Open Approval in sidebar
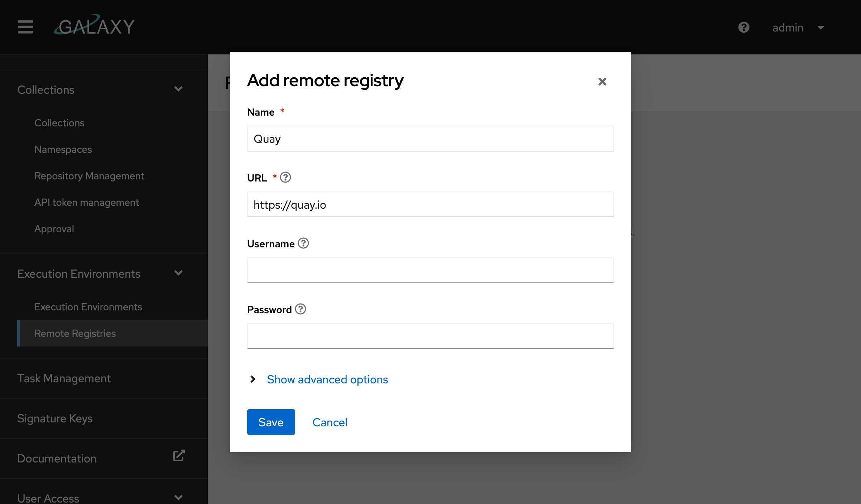 (54, 229)
